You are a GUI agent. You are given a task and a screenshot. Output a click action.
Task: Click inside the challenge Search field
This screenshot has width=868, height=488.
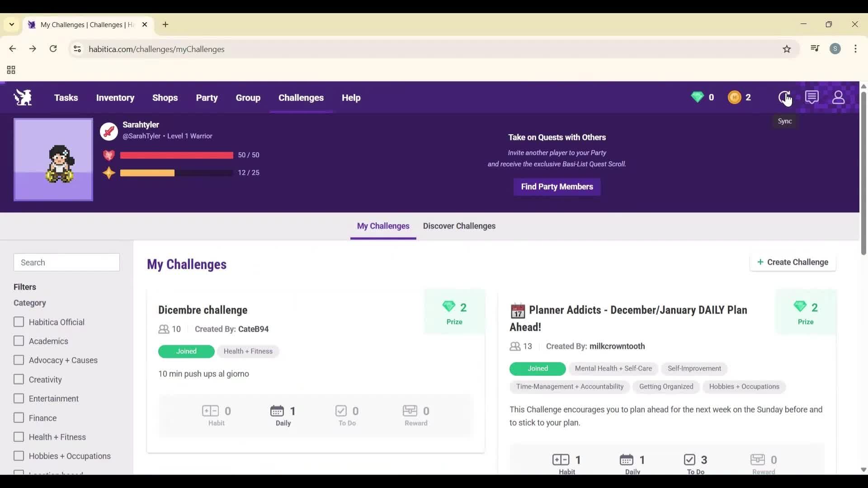[x=66, y=262]
